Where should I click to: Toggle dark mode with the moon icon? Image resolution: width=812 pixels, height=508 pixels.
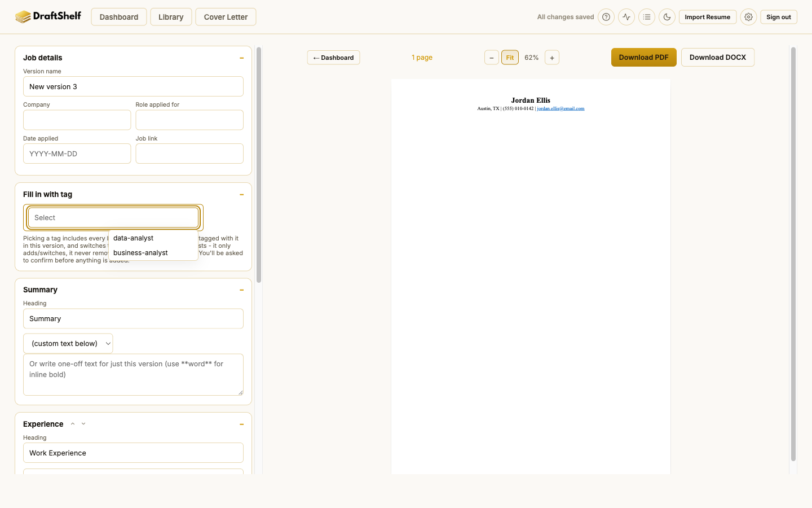[x=667, y=17]
